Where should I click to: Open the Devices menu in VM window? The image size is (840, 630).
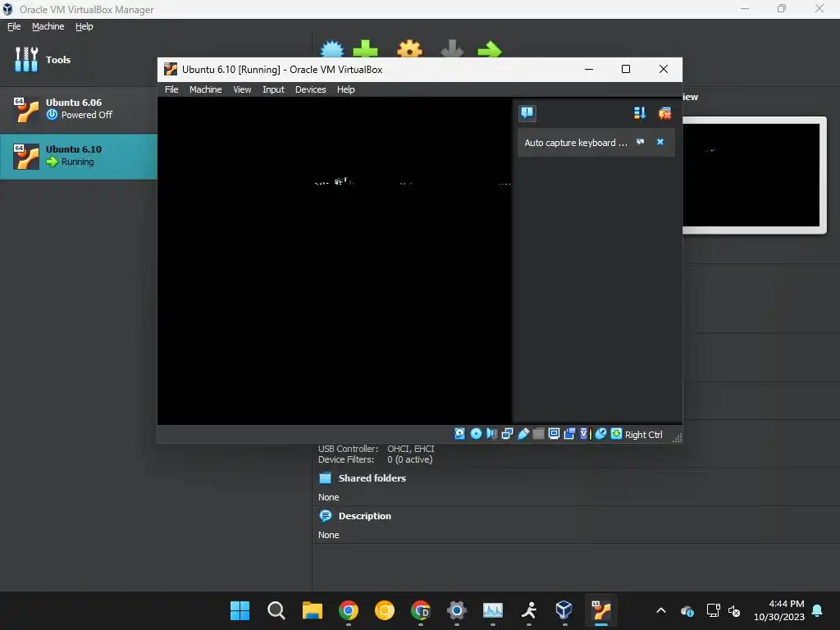[311, 89]
